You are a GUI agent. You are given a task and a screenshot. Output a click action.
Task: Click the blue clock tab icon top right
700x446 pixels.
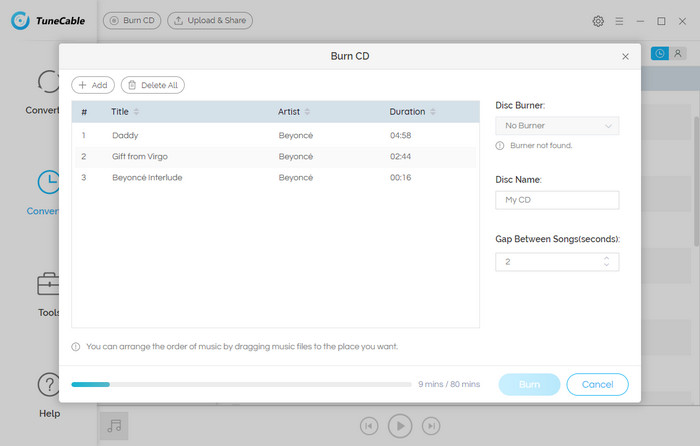(660, 54)
